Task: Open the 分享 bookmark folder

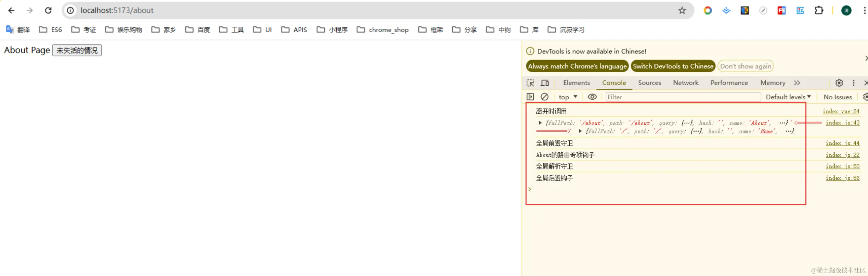Action: pos(465,30)
